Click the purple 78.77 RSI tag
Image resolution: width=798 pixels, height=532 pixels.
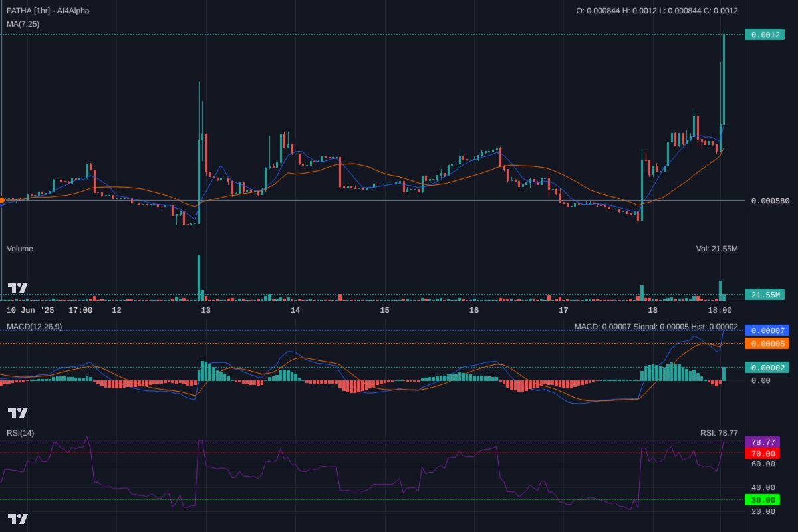pos(761,442)
